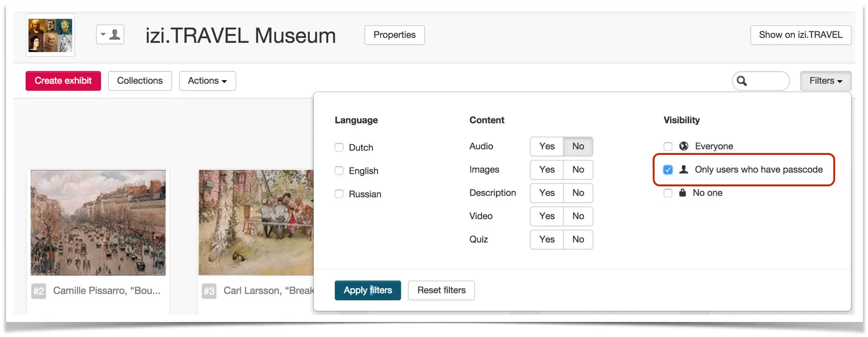This screenshot has width=868, height=337.
Task: Click the lock icon beside No one
Action: [x=683, y=192]
